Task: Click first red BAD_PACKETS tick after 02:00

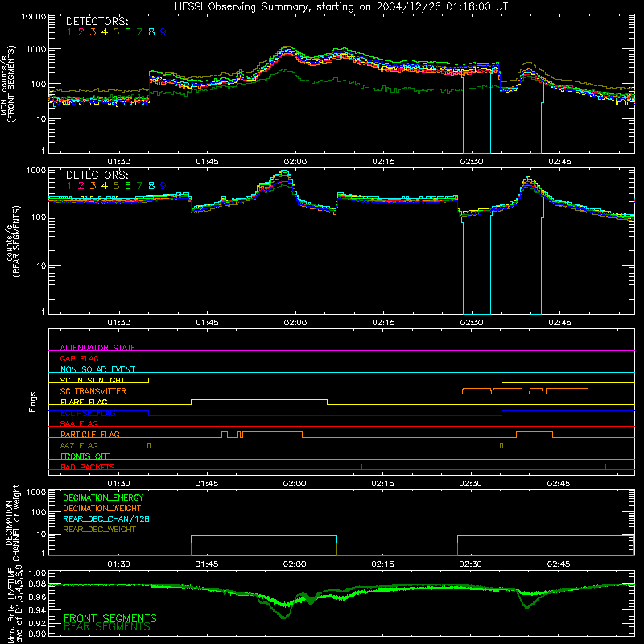Action: point(361,467)
